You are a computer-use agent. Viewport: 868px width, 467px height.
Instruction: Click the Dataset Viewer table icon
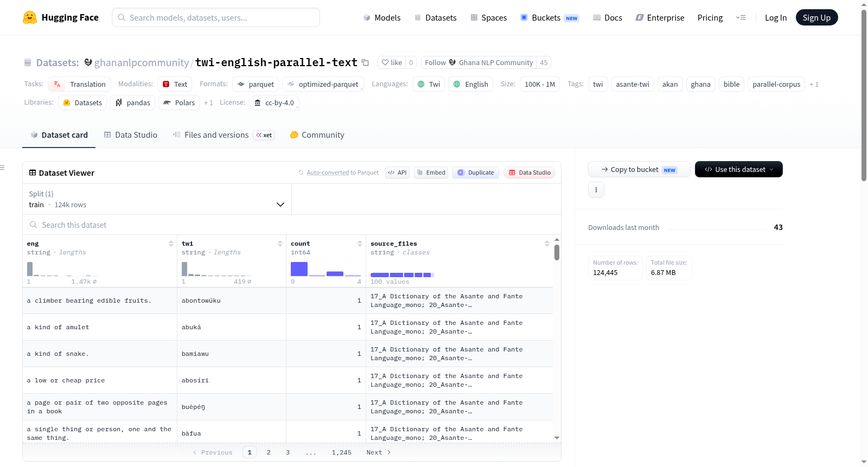click(33, 172)
